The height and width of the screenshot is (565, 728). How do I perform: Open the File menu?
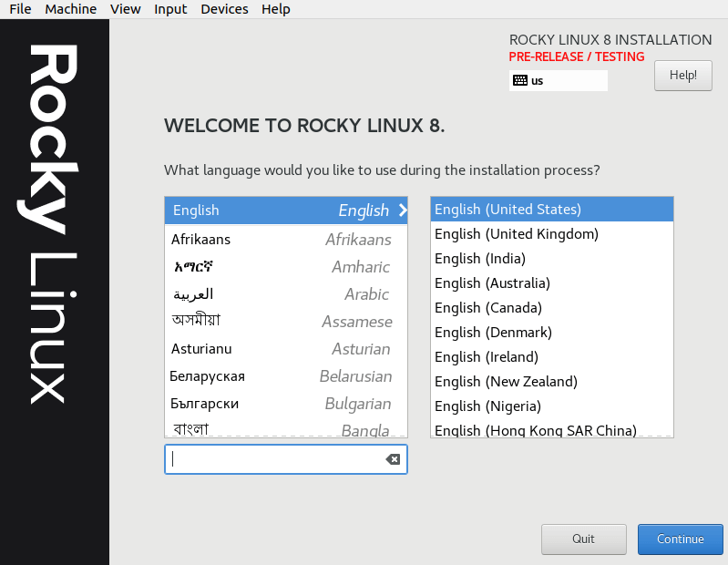tap(20, 9)
